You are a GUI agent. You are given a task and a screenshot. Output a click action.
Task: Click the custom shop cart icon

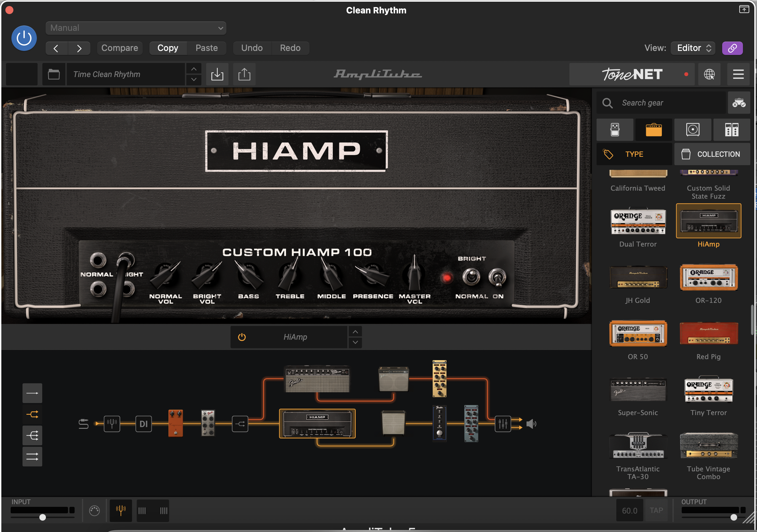coord(739,103)
